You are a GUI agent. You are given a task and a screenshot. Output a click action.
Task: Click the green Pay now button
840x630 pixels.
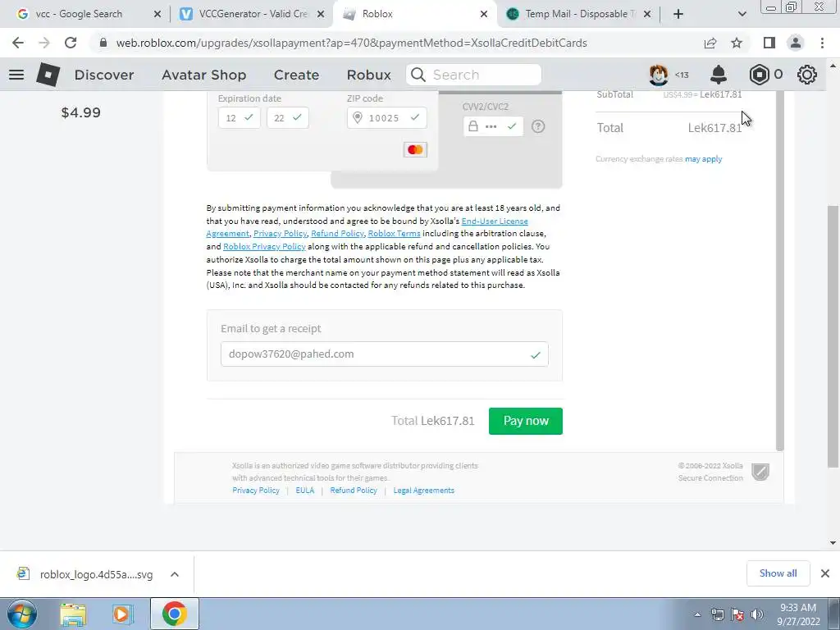tap(526, 421)
